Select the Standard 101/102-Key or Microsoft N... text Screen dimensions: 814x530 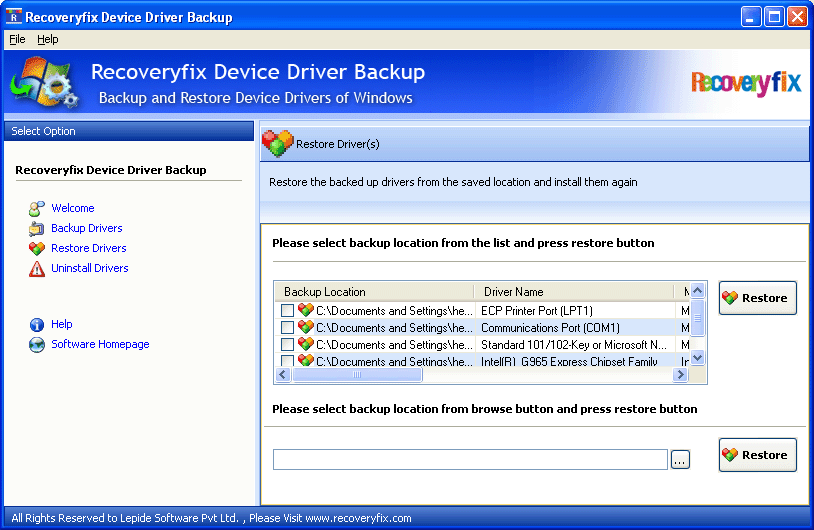coord(574,345)
